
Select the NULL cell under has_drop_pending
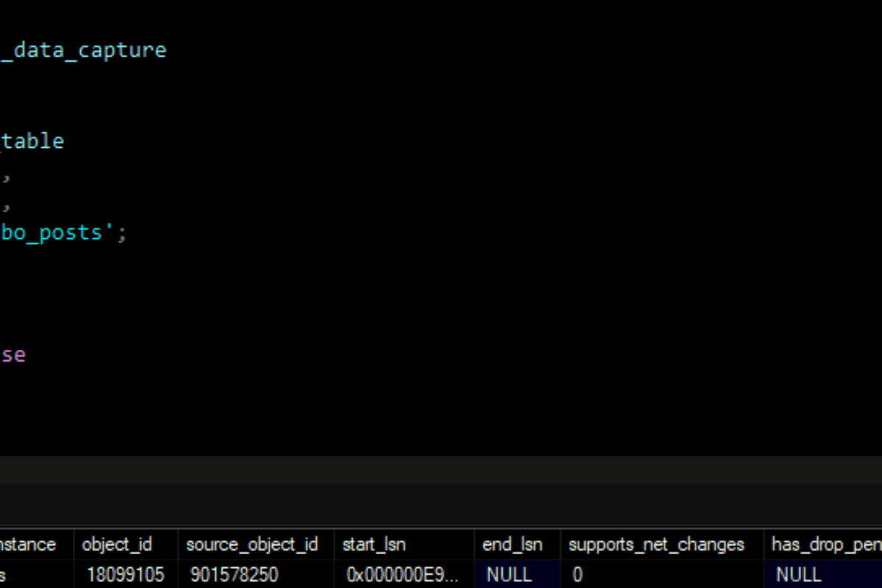coord(798,574)
